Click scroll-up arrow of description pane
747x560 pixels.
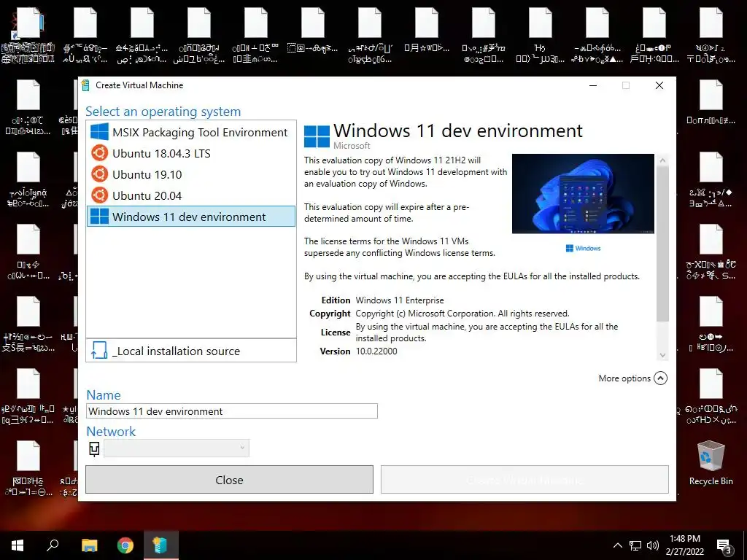coord(662,160)
